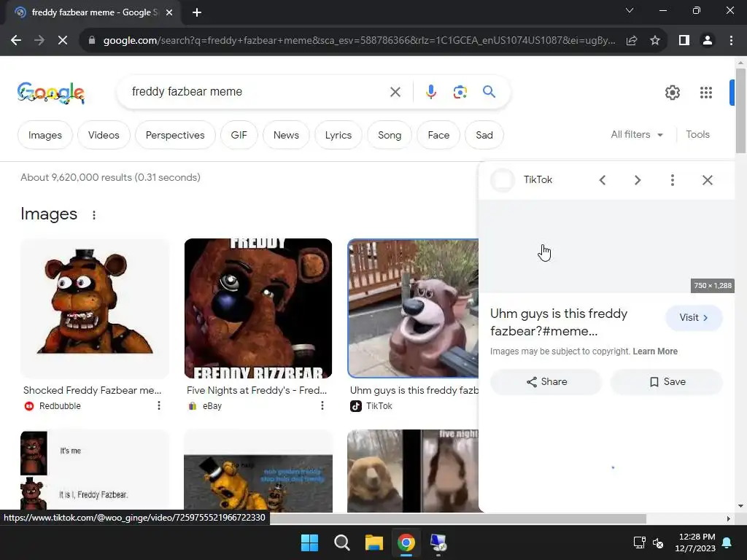
Task: Open the remote desktop app in the taskbar
Action: tap(438, 542)
